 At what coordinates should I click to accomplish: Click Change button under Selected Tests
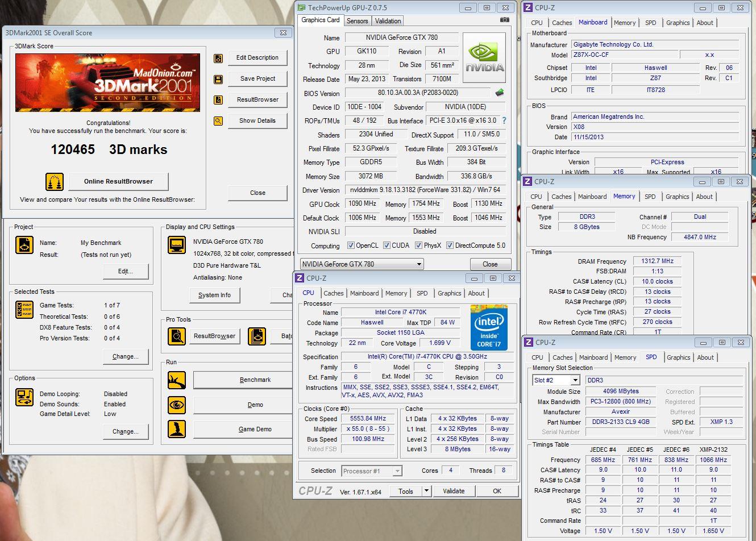(x=126, y=357)
